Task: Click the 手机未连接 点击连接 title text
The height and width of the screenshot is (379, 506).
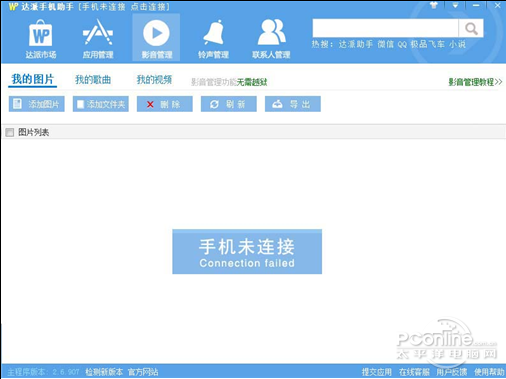Action: (125, 7)
